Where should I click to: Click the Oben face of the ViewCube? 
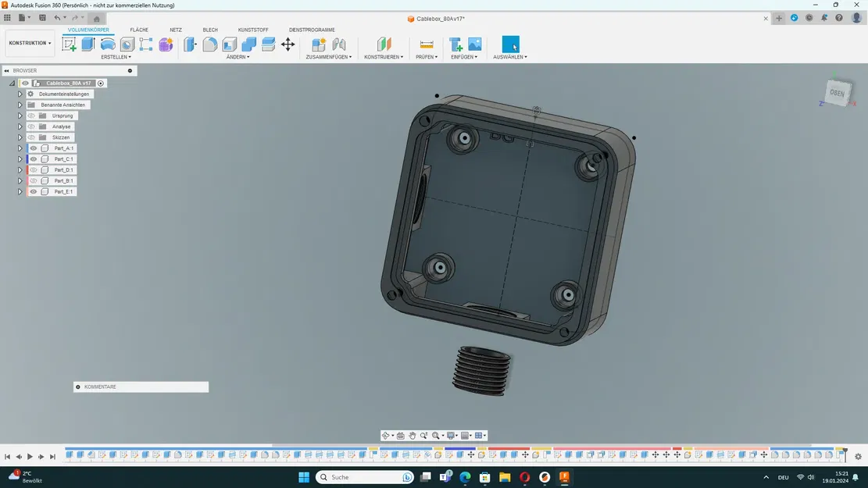pyautogui.click(x=836, y=92)
